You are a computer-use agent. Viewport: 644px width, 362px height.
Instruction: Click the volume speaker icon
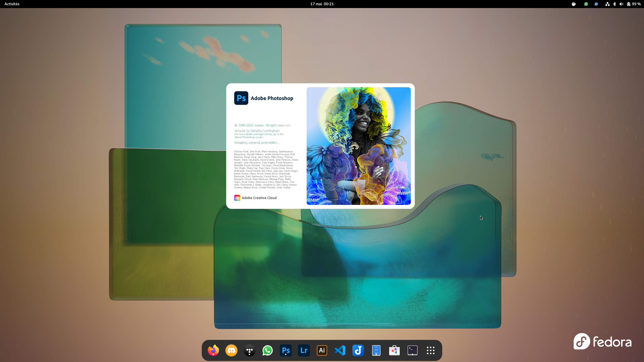pyautogui.click(x=621, y=4)
